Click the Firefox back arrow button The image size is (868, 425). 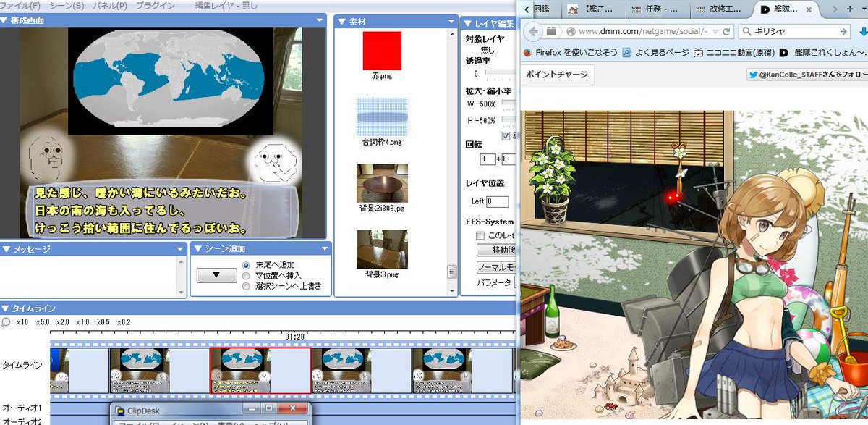[533, 31]
